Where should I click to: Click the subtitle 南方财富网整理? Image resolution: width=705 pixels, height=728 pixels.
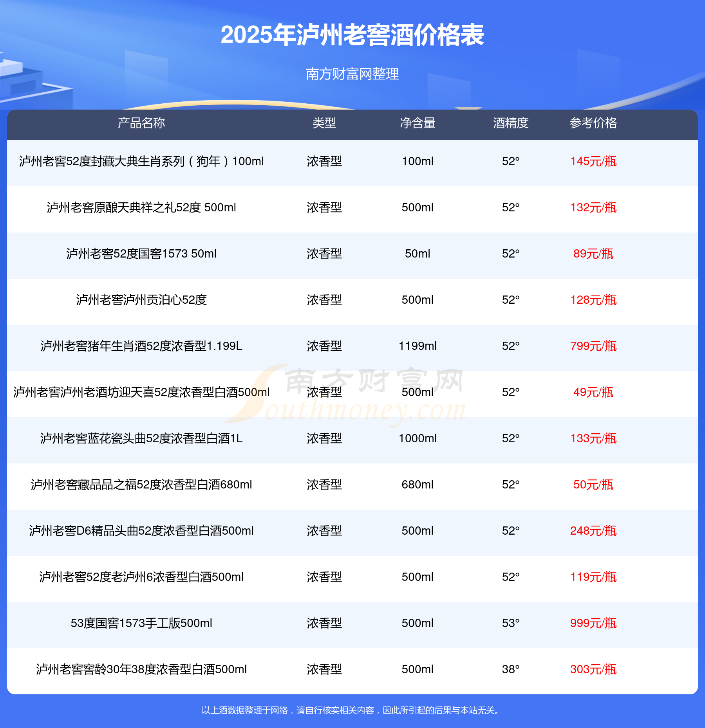(x=352, y=74)
